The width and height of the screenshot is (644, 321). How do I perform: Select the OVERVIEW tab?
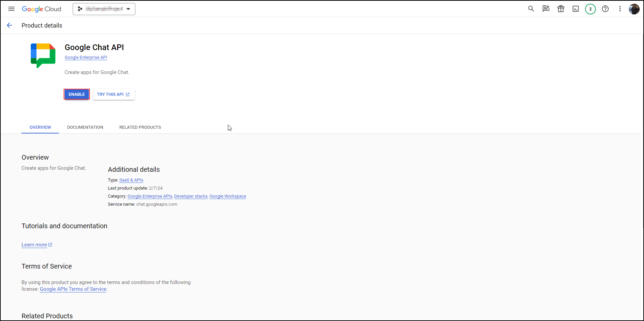coord(40,127)
